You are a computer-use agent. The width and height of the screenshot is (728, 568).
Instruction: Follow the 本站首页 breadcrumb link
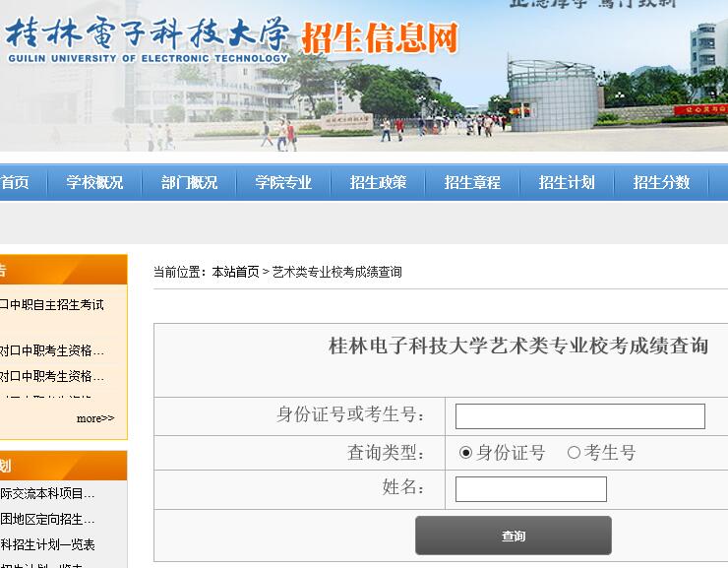(235, 272)
